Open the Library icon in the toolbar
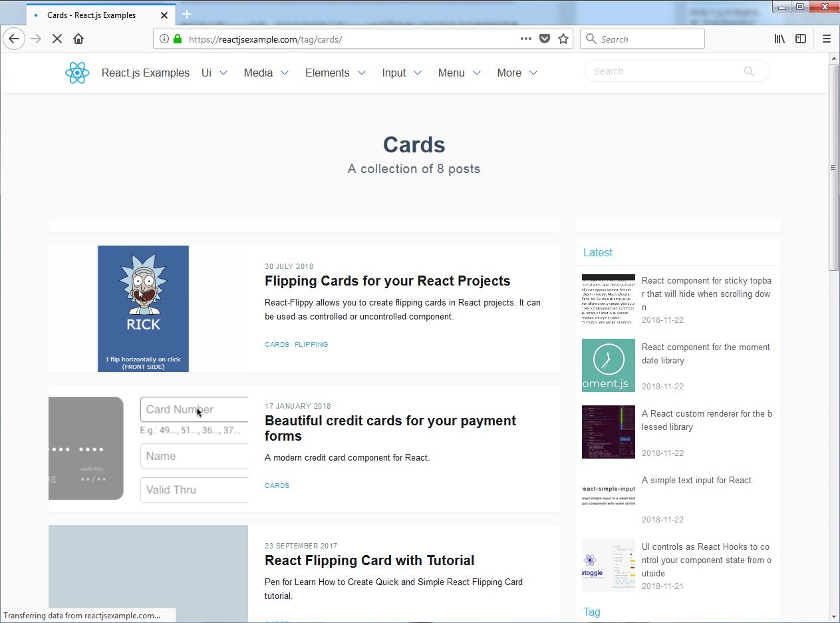The image size is (840, 623). [x=779, y=39]
